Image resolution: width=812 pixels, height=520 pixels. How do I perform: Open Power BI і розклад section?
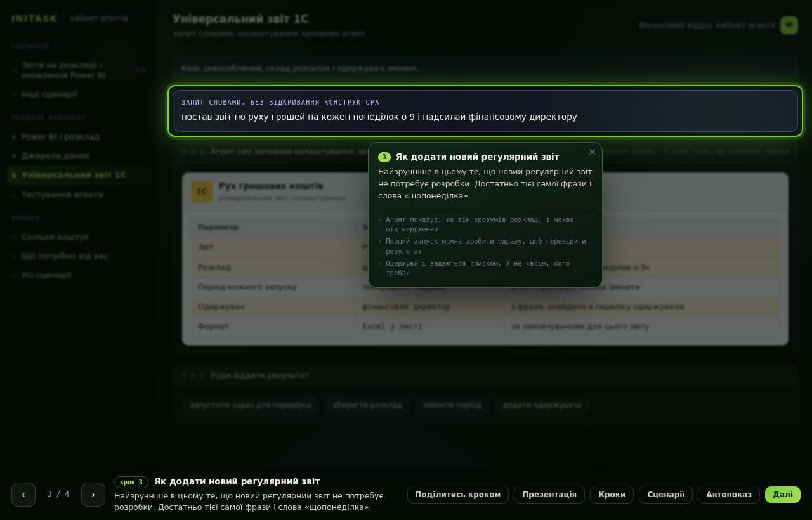coord(79,136)
